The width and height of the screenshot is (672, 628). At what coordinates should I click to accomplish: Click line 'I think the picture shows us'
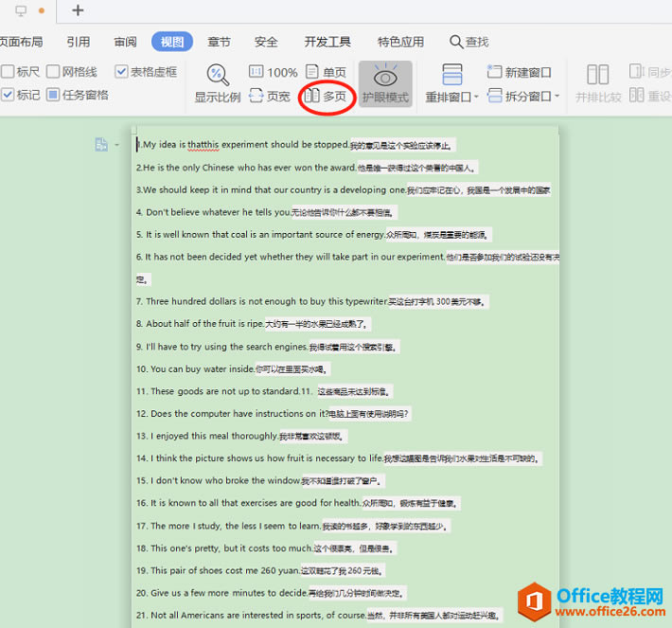[x=339, y=458]
